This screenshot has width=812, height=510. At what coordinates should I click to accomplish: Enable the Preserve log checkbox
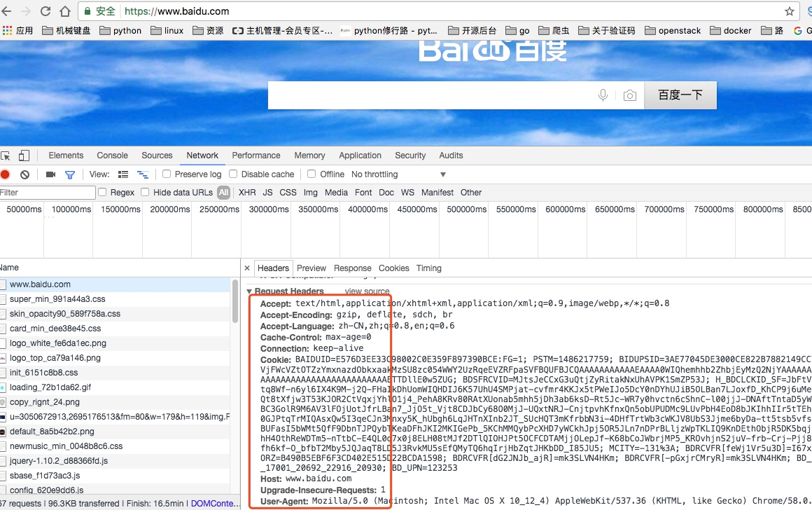point(167,174)
